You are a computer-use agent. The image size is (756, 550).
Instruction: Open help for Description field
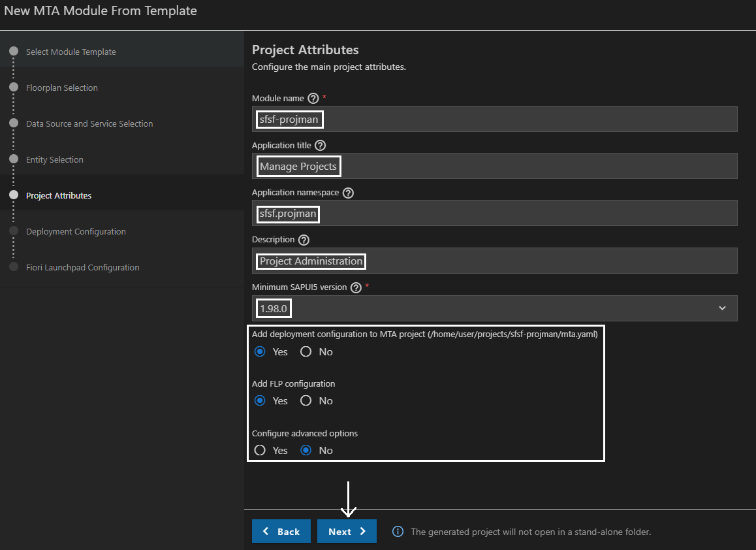coord(304,240)
